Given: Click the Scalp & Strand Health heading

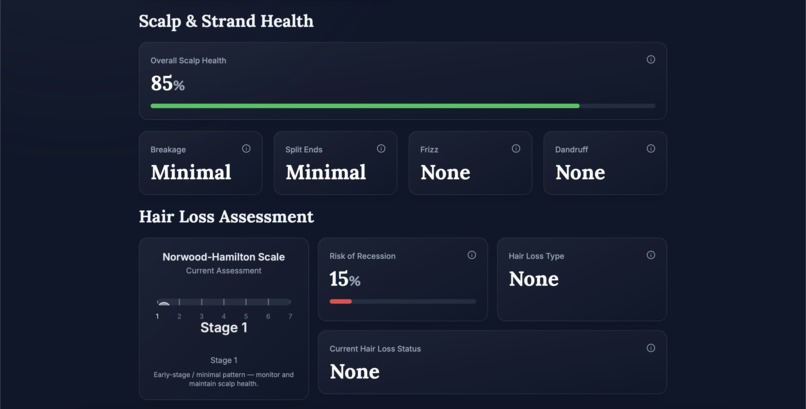Looking at the screenshot, I should click(226, 21).
